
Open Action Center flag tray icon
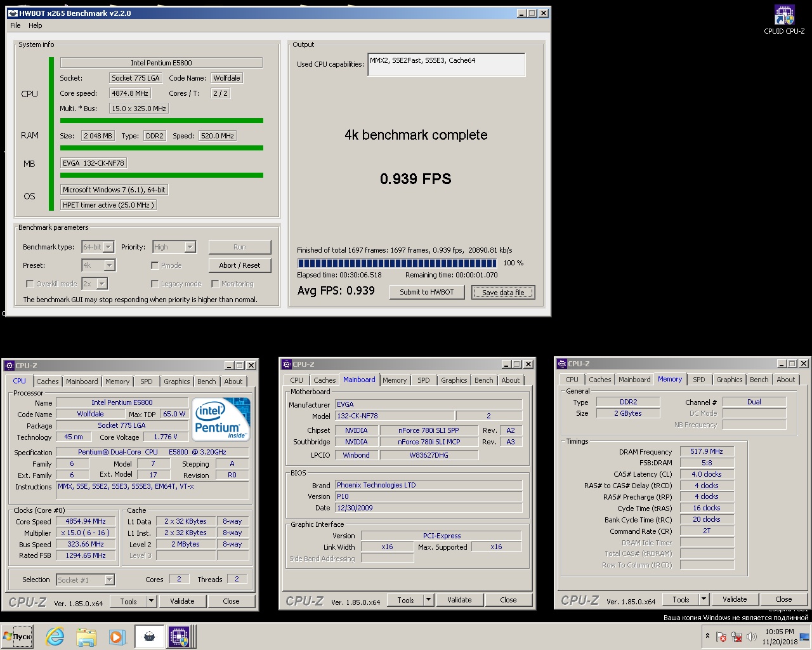(721, 637)
